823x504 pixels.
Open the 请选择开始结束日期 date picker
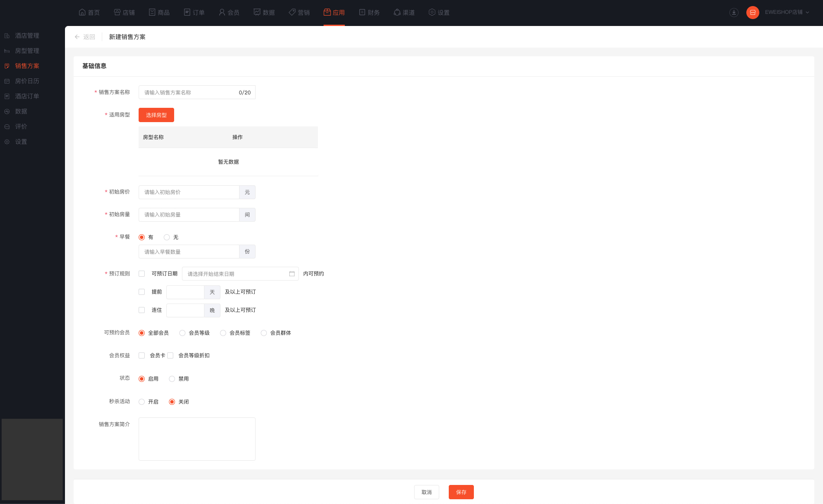coord(240,274)
